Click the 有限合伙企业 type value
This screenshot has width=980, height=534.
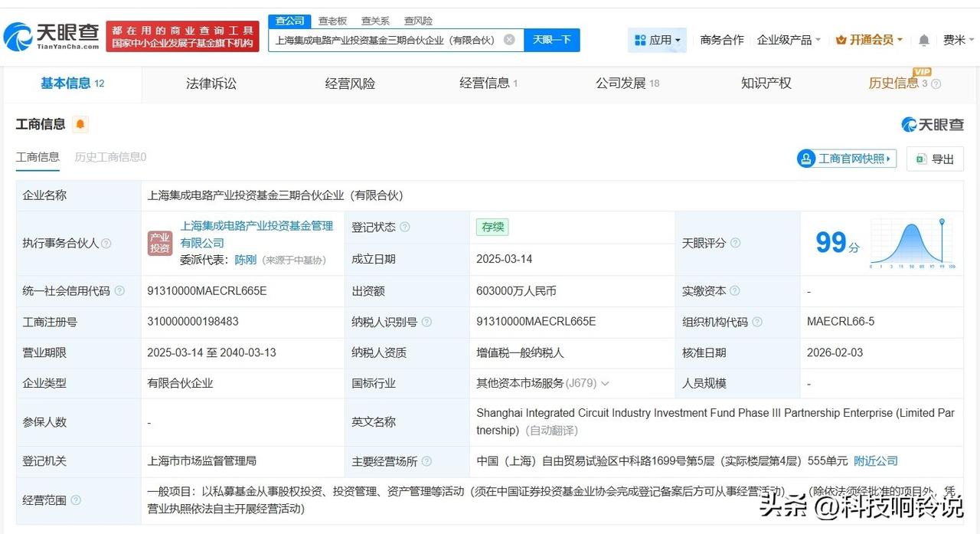click(180, 383)
